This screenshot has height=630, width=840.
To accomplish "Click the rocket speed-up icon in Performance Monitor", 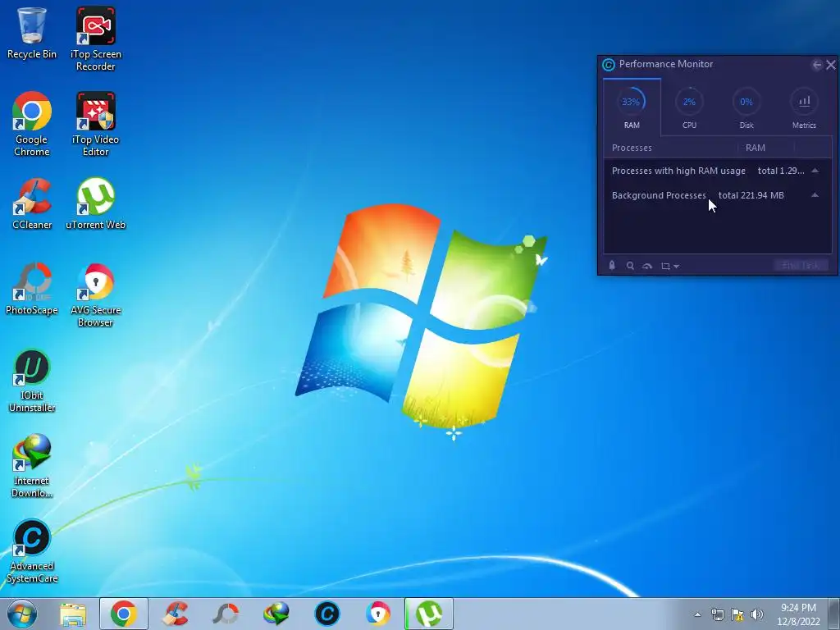I will (612, 265).
